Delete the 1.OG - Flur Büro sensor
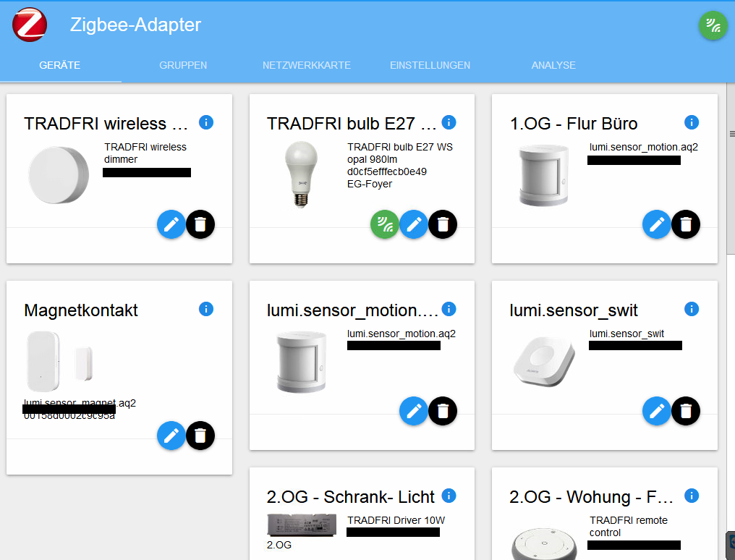The height and width of the screenshot is (560, 735). [x=686, y=224]
